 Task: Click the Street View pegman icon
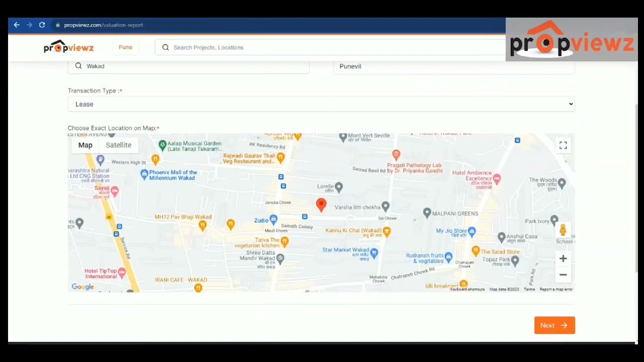[x=563, y=230]
